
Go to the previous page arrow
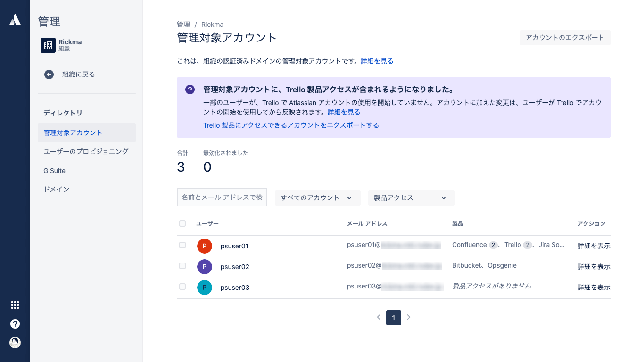(379, 317)
